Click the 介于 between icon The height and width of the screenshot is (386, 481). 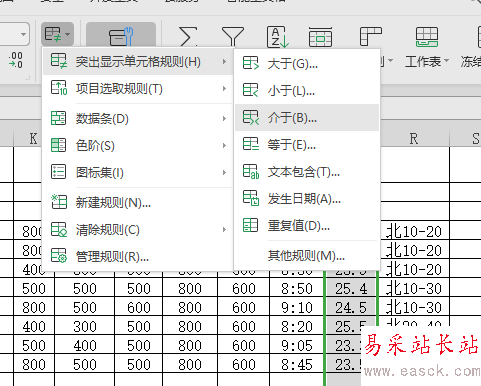(x=251, y=117)
